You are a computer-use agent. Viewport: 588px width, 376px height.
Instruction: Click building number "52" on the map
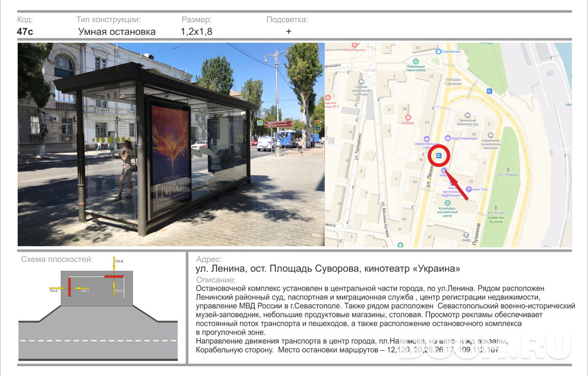tap(431, 76)
